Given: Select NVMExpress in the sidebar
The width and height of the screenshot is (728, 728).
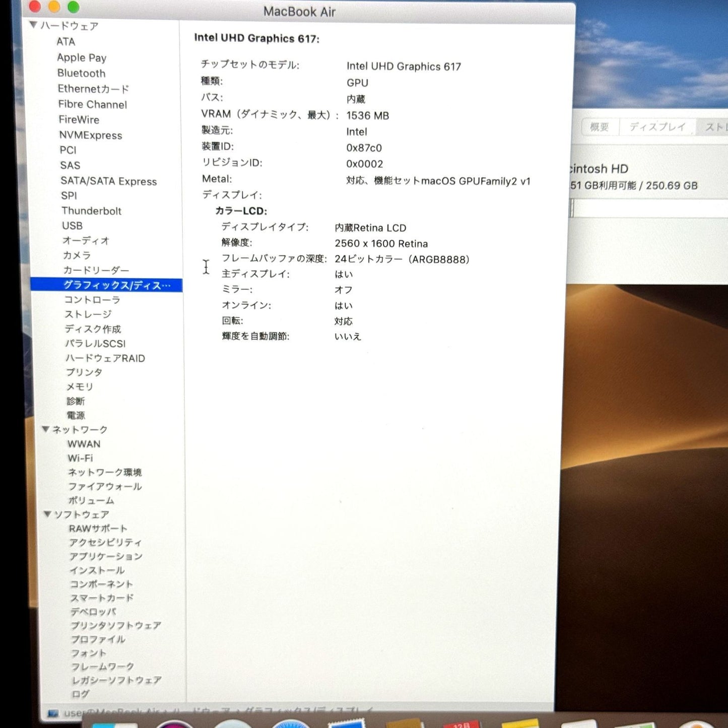Looking at the screenshot, I should [x=91, y=135].
